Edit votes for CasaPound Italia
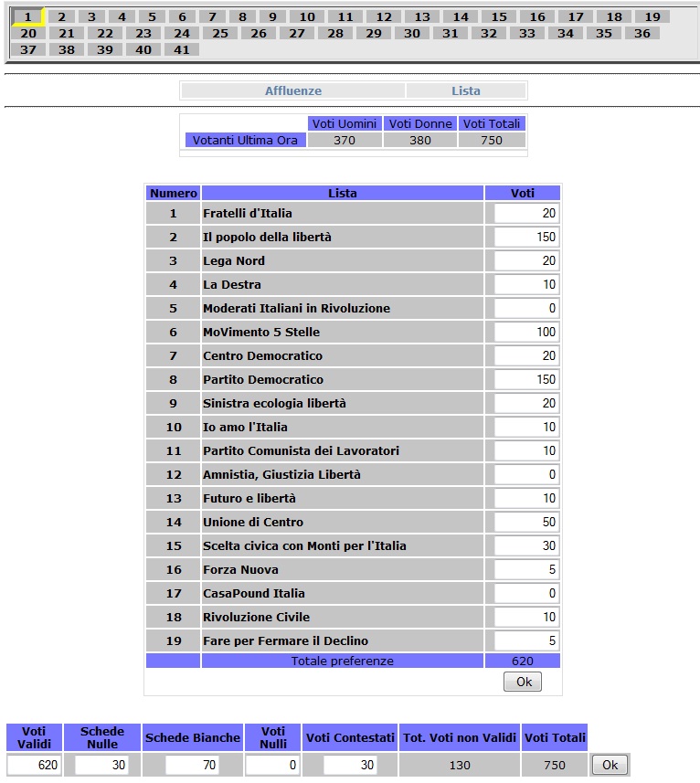 (526, 593)
